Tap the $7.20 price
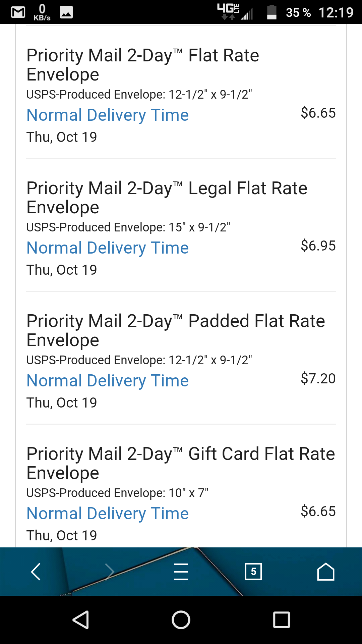 318,378
